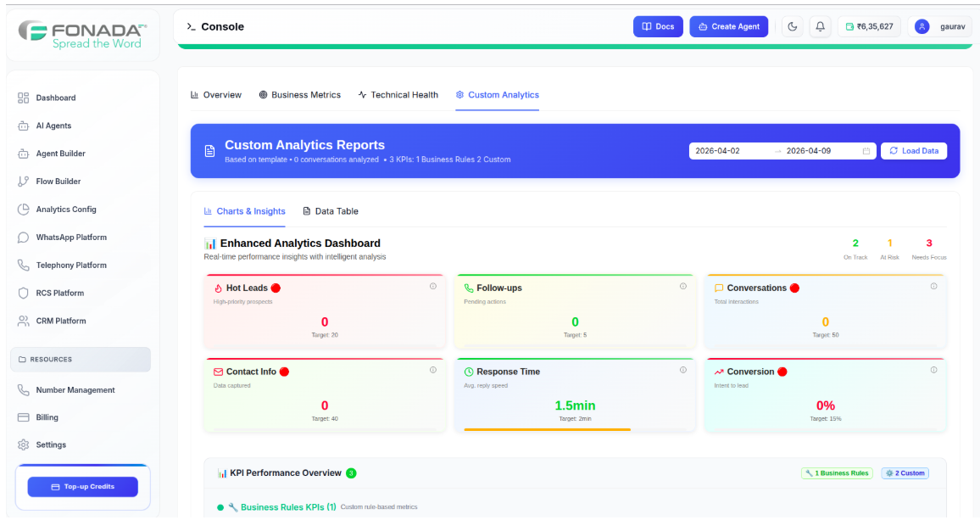Collapse the Resources section header
Screen dimensions: 980x520
[x=81, y=360]
